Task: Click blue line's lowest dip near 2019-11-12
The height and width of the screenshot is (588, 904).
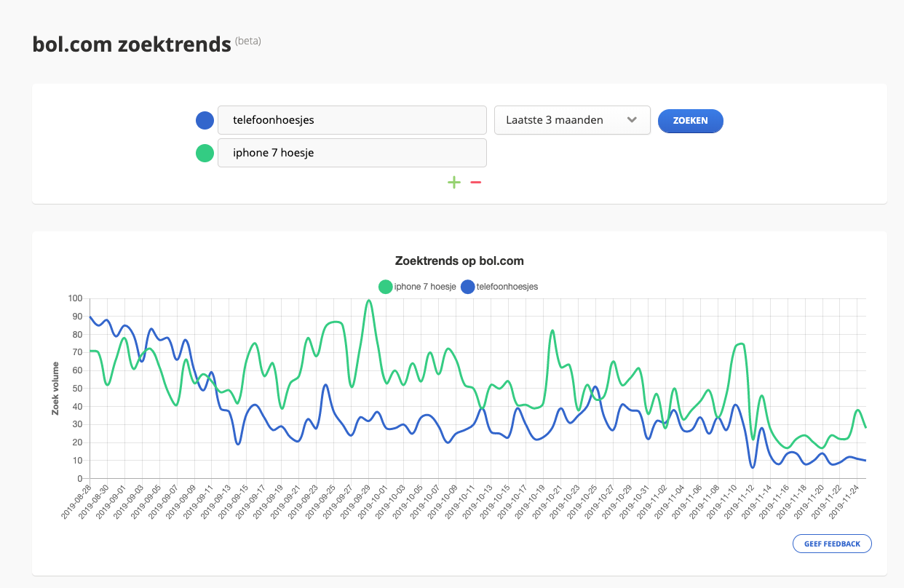Action: tap(753, 466)
